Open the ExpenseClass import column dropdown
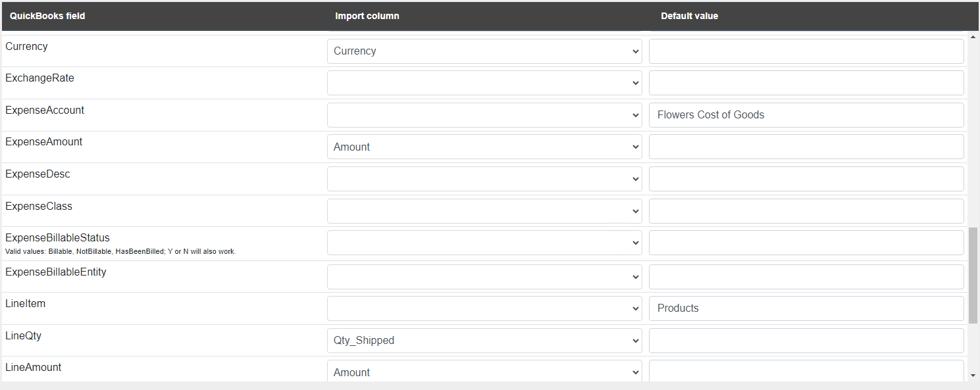The image size is (980, 390). coord(484,211)
